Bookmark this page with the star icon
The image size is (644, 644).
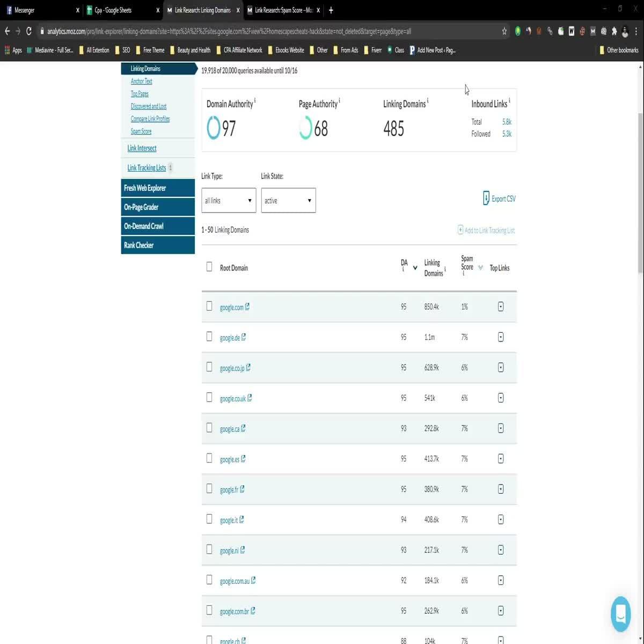pyautogui.click(x=504, y=31)
